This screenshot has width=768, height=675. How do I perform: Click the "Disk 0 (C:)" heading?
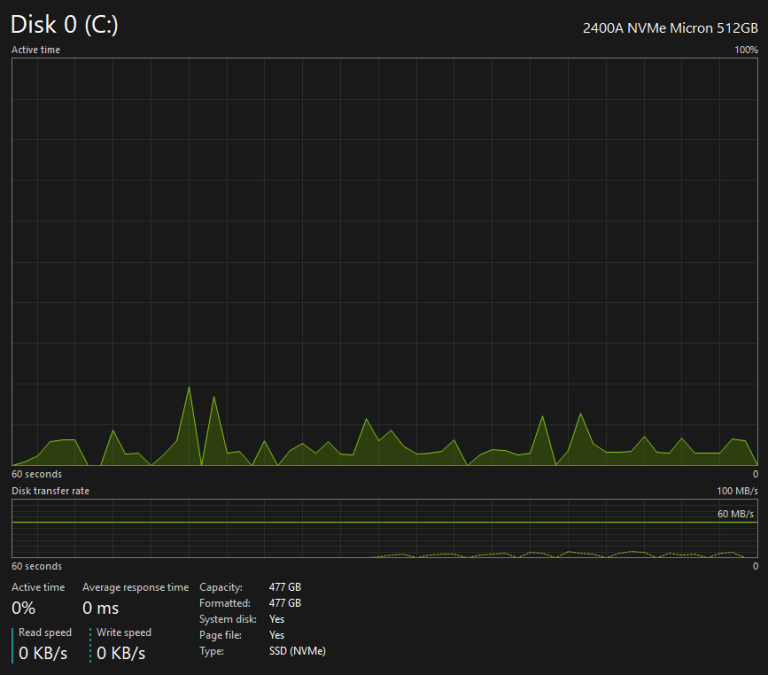coord(64,25)
